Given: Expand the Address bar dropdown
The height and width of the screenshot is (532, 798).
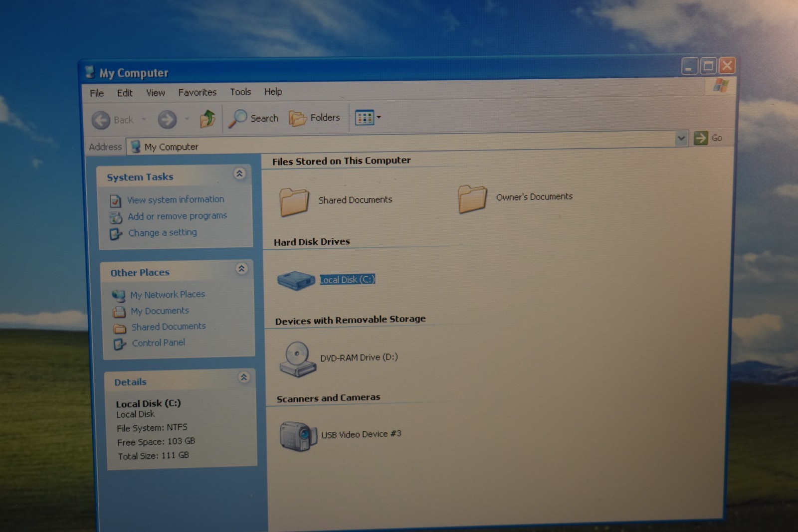Looking at the screenshot, I should [x=681, y=138].
